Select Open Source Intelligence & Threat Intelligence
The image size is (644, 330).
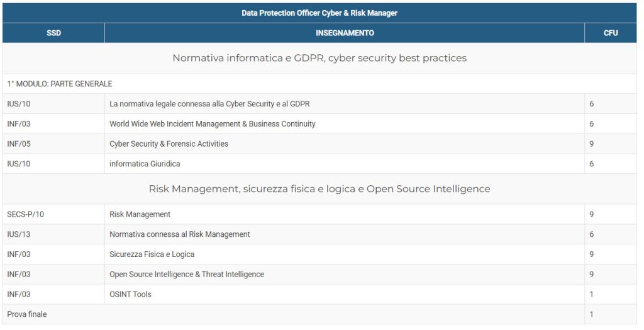(x=187, y=275)
